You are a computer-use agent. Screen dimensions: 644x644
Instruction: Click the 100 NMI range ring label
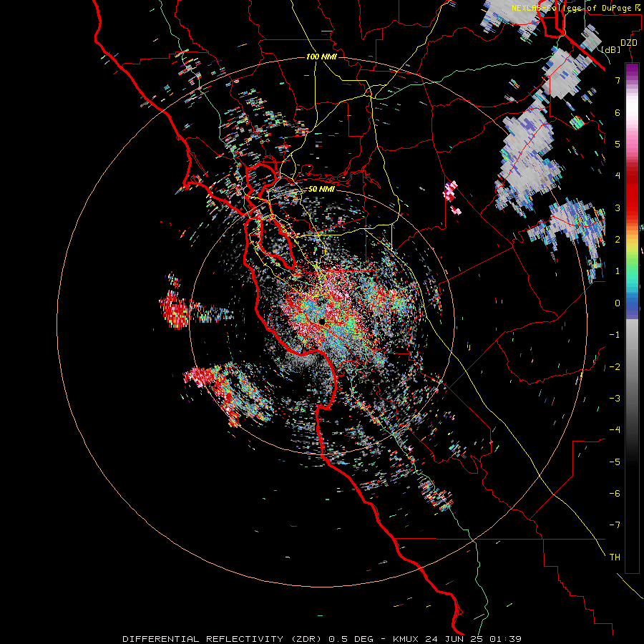(x=321, y=57)
